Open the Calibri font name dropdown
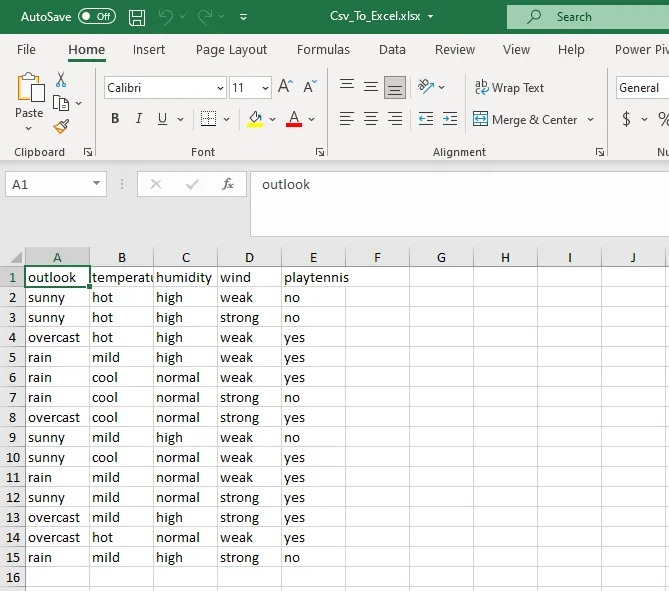Viewport: 669px width, 591px height. coord(219,88)
